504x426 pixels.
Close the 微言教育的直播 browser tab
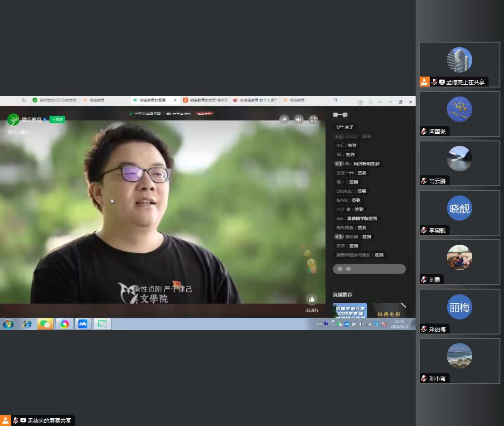click(175, 100)
